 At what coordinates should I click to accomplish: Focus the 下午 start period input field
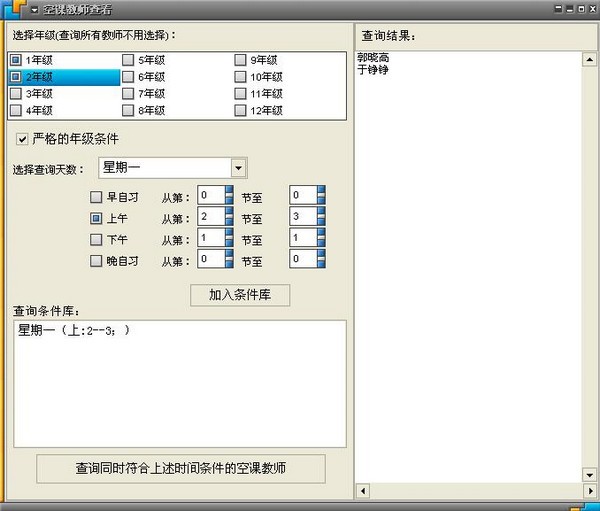[211, 238]
